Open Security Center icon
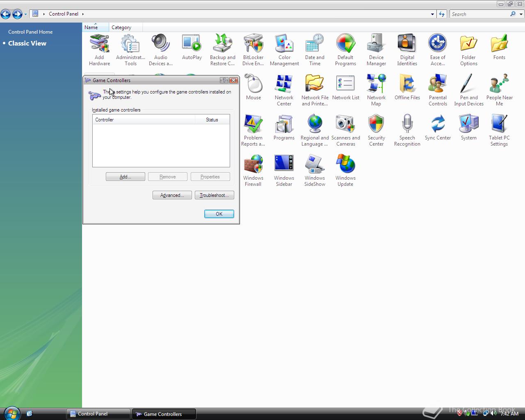 point(376,130)
